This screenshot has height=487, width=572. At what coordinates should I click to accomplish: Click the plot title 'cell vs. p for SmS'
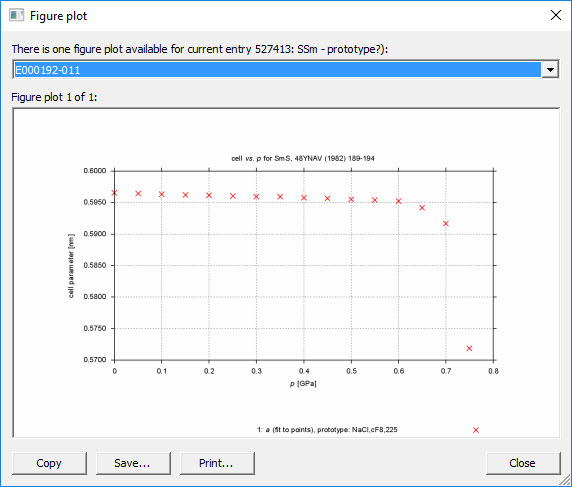261,158
